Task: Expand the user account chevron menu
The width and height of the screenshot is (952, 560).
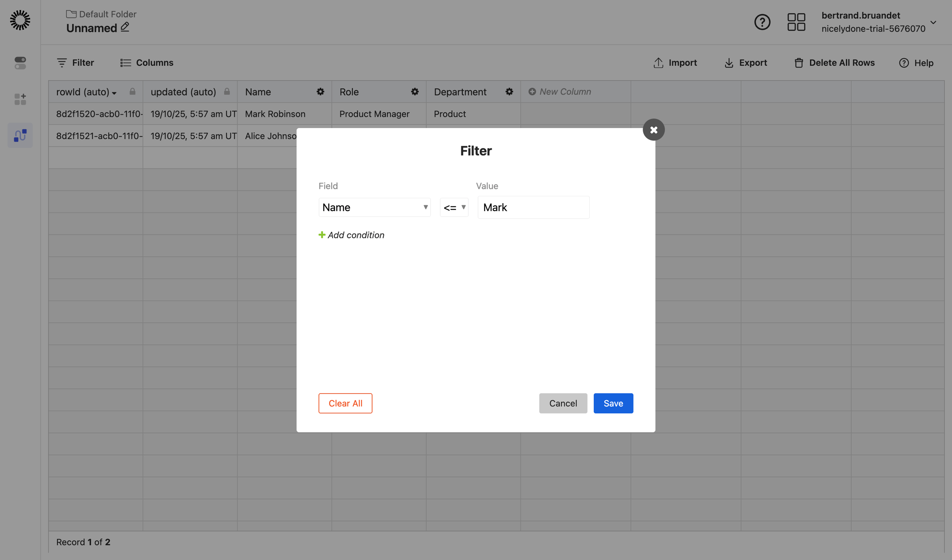Action: pyautogui.click(x=933, y=22)
